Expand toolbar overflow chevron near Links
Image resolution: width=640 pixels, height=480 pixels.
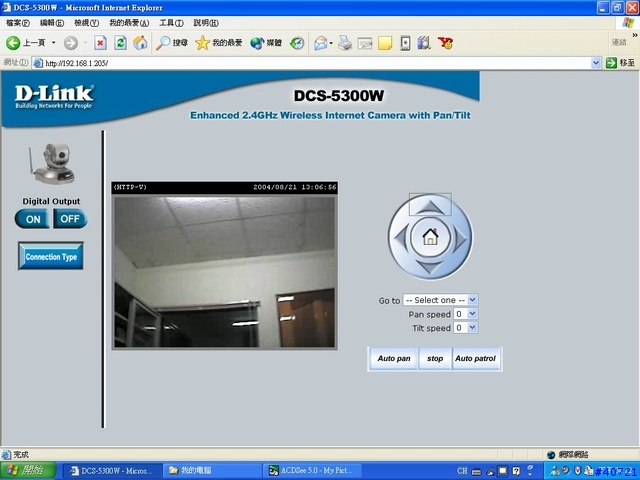pos(635,36)
